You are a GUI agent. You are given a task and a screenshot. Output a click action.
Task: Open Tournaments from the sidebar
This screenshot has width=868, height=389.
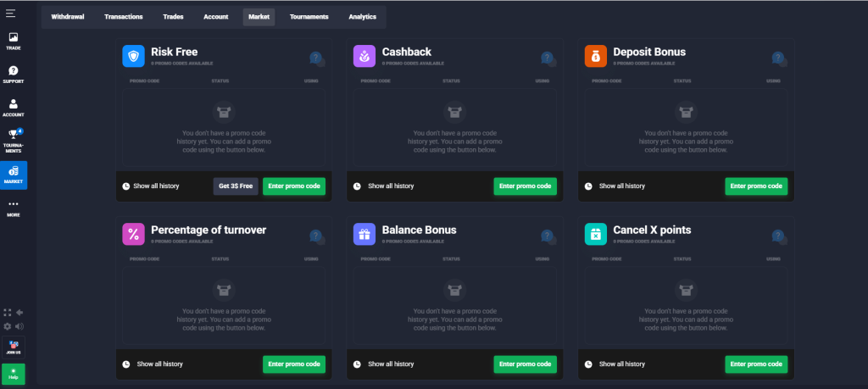point(14,141)
